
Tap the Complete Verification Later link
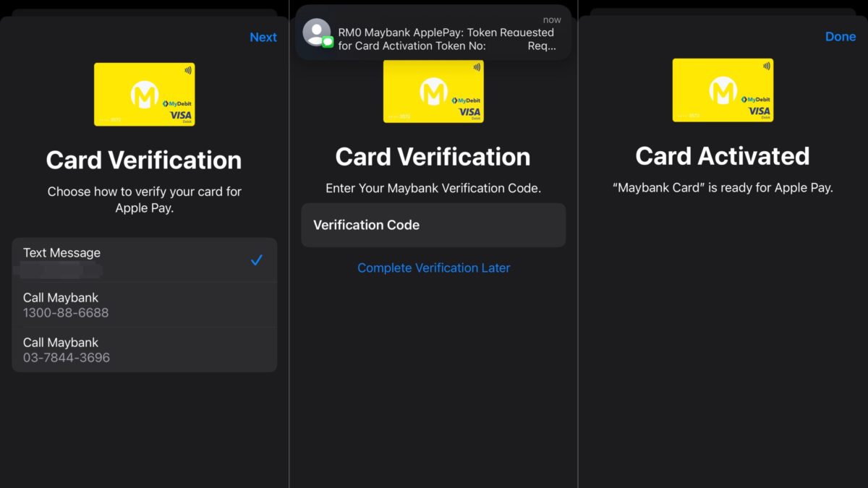[x=433, y=268]
